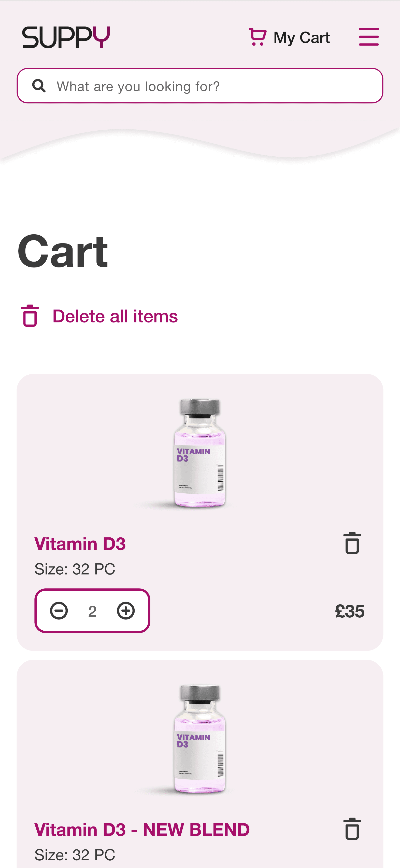Open the Vitamin D3 product title
Screen dimensions: 400x868
click(x=80, y=544)
